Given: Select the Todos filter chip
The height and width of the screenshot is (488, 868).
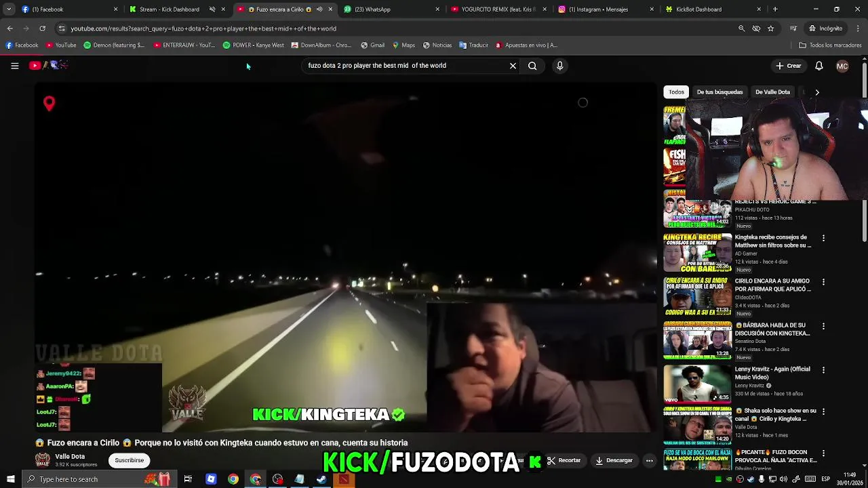Looking at the screenshot, I should point(676,92).
